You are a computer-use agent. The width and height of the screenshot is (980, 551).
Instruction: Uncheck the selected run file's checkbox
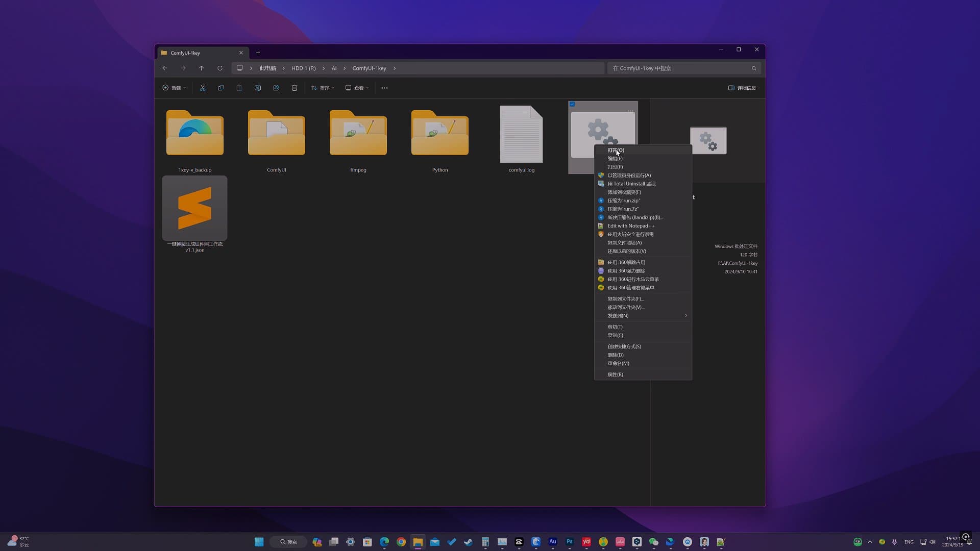tap(572, 104)
